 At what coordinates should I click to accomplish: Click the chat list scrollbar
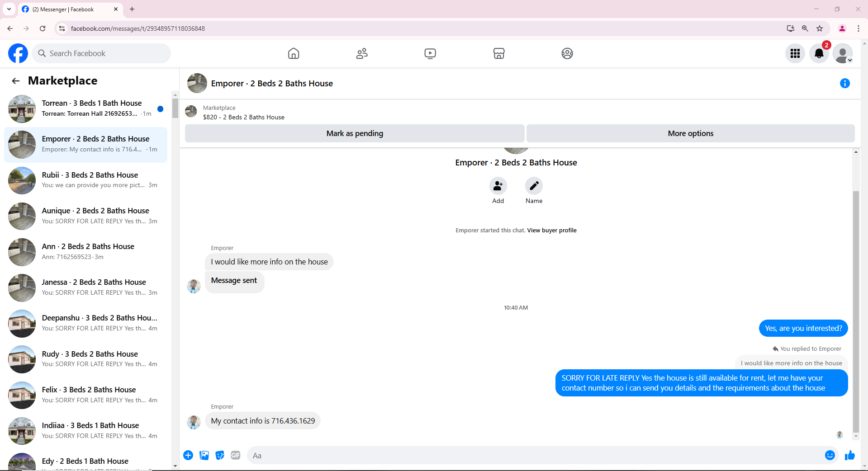(175, 108)
